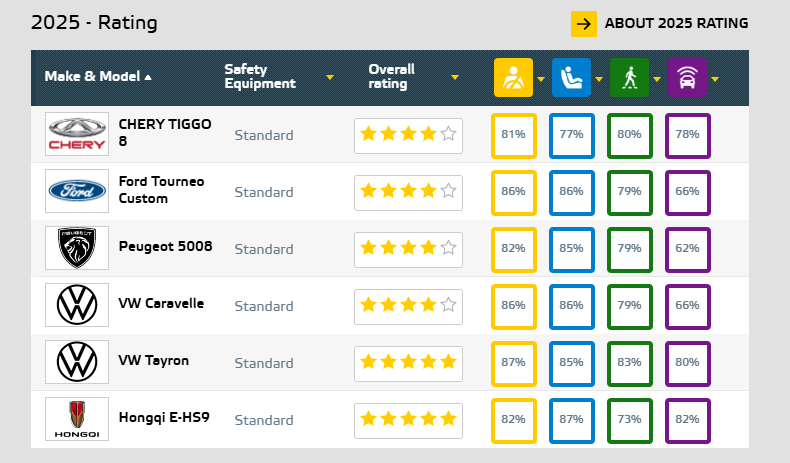Image resolution: width=790 pixels, height=463 pixels.
Task: Click Peugeot 5008 purple 62% box
Action: pos(688,249)
